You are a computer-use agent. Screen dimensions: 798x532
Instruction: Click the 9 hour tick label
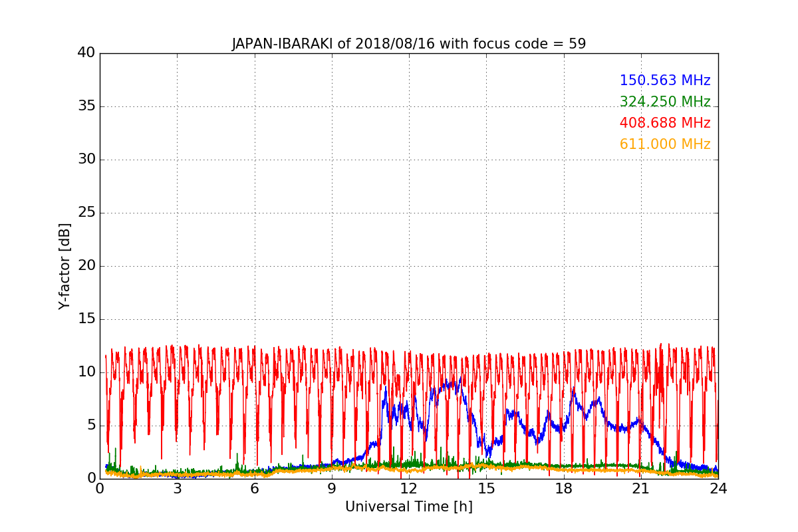(x=332, y=488)
